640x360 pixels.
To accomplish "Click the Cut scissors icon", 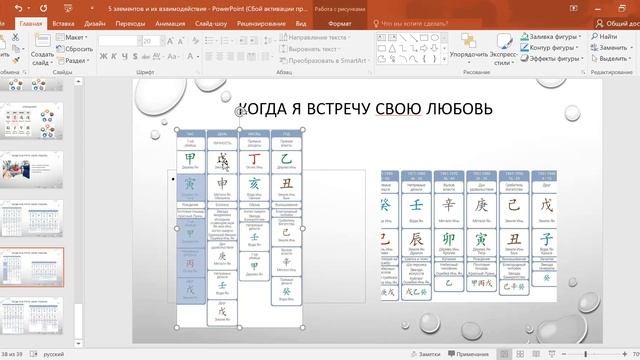I will coord(16,37).
